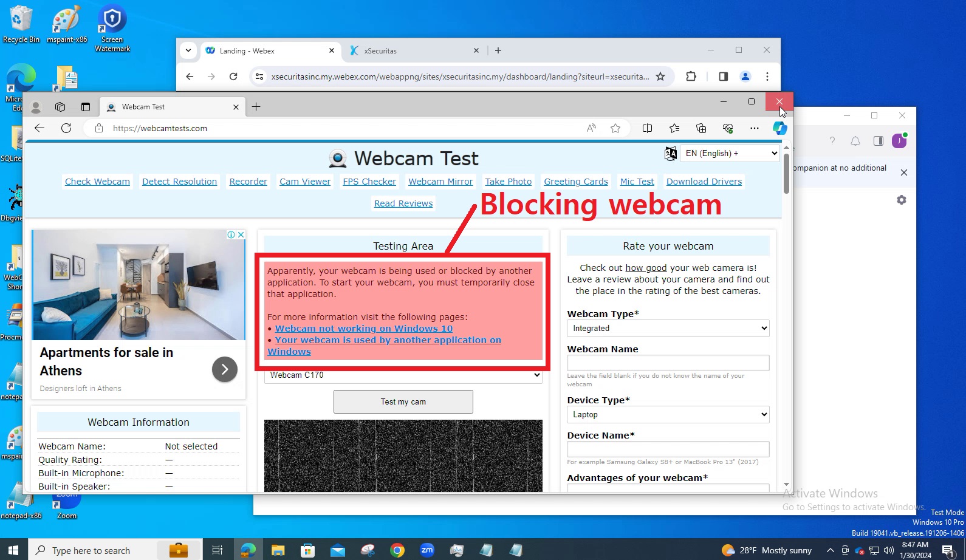Click the next arrow on apartments ad
Screen dimensions: 966x560
[x=225, y=369]
